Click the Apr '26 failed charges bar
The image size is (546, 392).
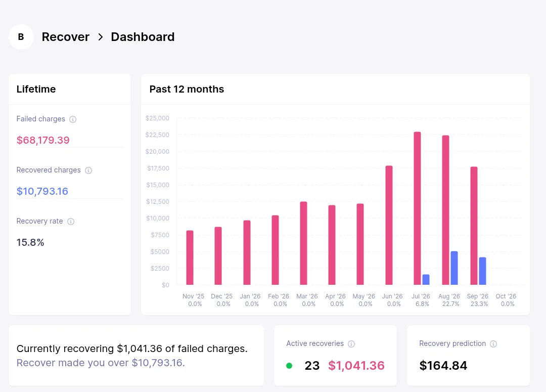pyautogui.click(x=332, y=245)
